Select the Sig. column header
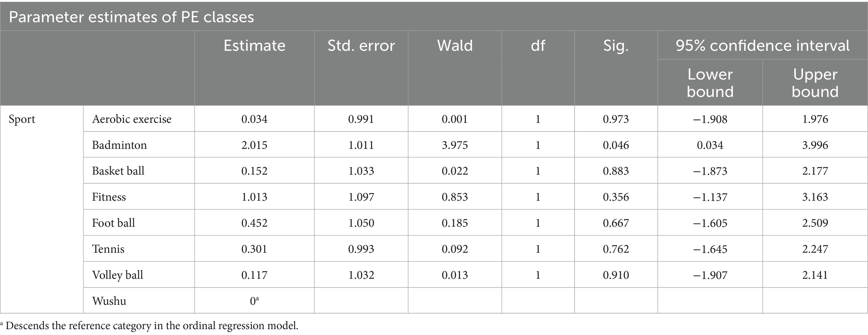868x335 pixels. [616, 46]
